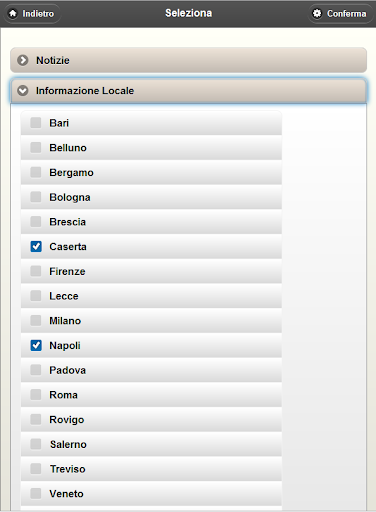376x512 pixels.
Task: Go back with the Indietro button
Action: click(x=32, y=14)
